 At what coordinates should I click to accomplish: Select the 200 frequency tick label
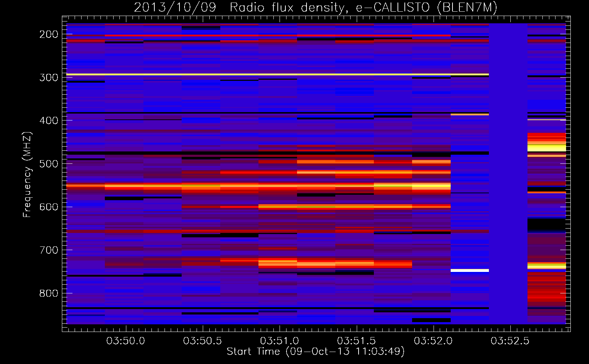click(x=49, y=35)
